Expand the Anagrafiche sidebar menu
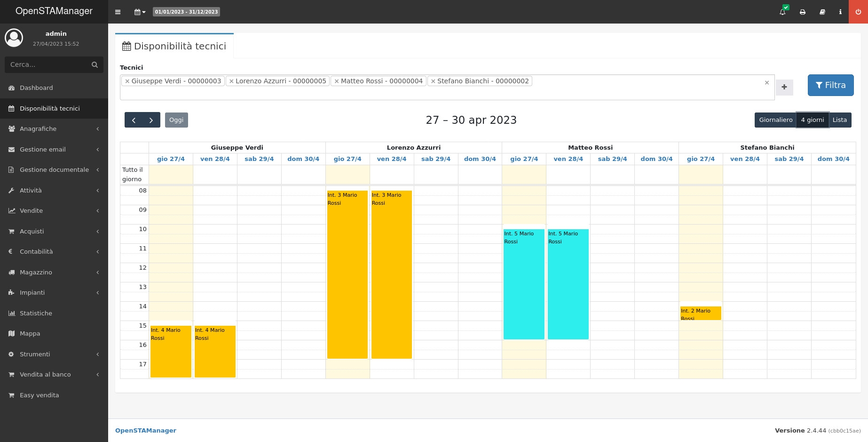This screenshot has width=868, height=442. click(x=54, y=129)
